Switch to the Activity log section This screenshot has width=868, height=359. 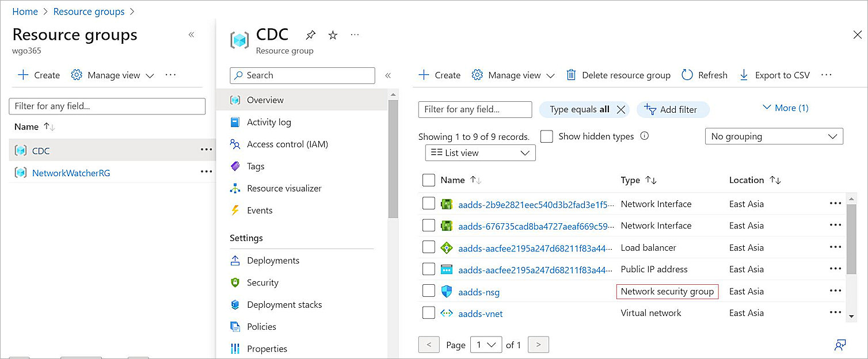[267, 122]
